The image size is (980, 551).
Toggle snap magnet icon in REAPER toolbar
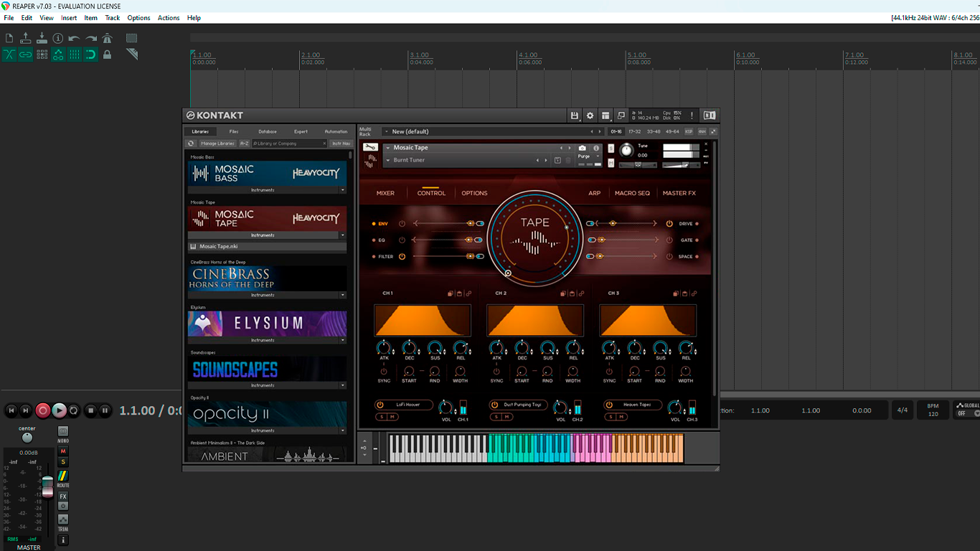coord(91,55)
